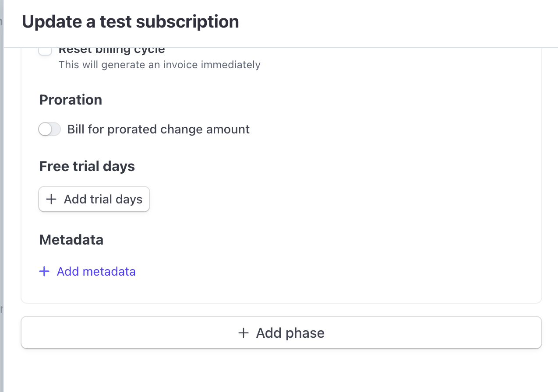Click the 'Update a test subscription' title
558x392 pixels.
coord(130,22)
